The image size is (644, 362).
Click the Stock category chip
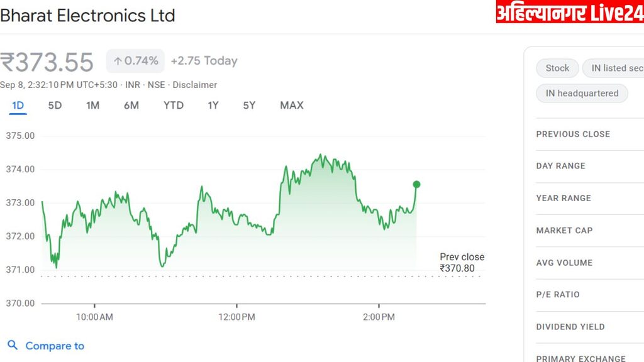(557, 68)
